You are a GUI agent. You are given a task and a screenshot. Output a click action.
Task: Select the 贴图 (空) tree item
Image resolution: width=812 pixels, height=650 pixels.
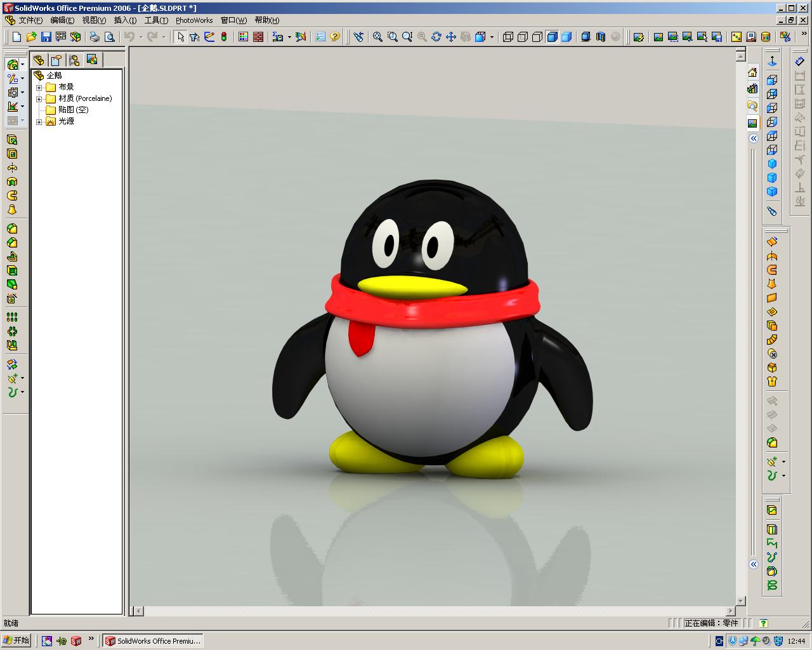[73, 110]
